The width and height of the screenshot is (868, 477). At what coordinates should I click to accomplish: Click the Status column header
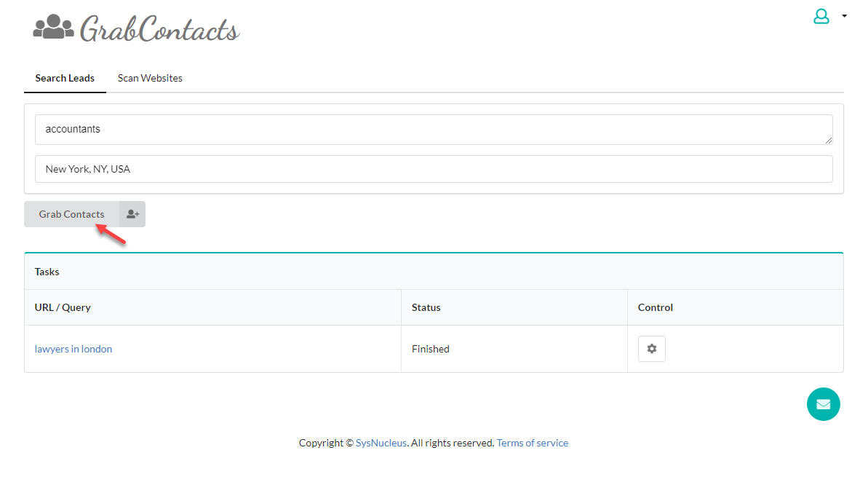[426, 307]
